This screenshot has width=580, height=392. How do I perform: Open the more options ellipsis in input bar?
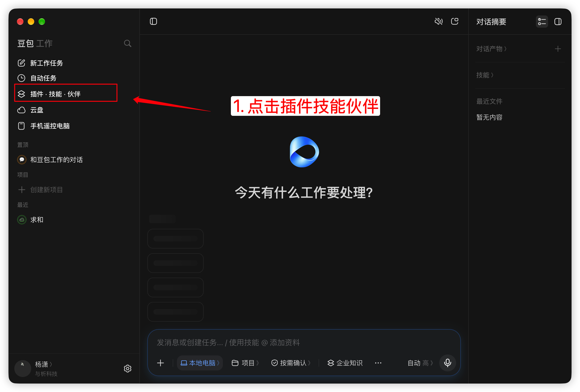point(378,363)
